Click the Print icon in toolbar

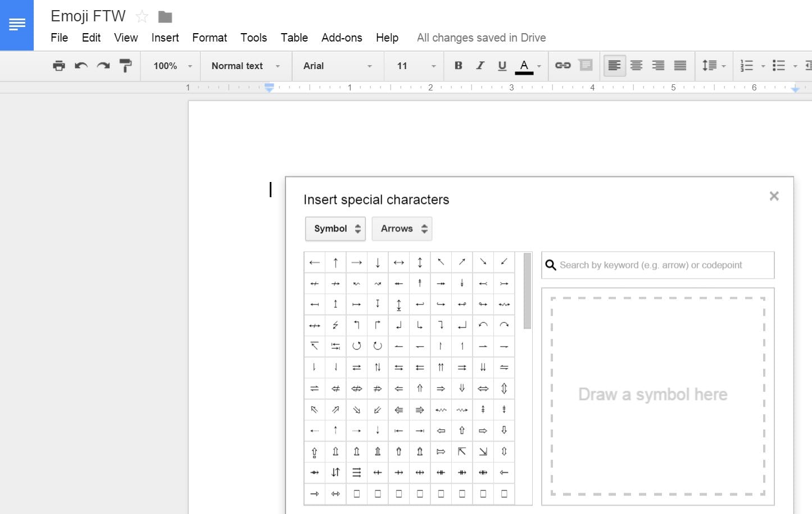58,66
